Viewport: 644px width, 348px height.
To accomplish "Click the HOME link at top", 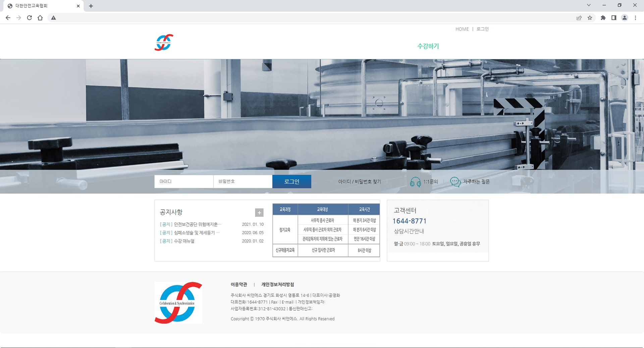I will [462, 29].
